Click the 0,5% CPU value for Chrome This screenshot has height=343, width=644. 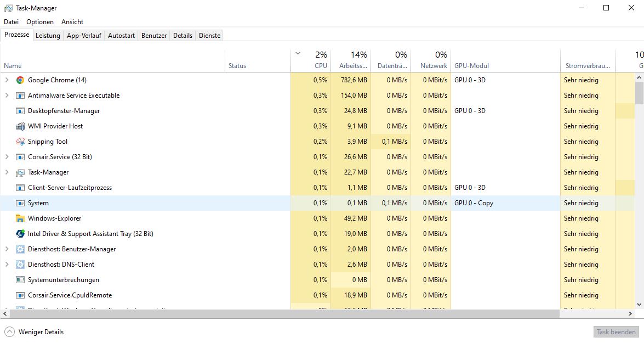[321, 80]
